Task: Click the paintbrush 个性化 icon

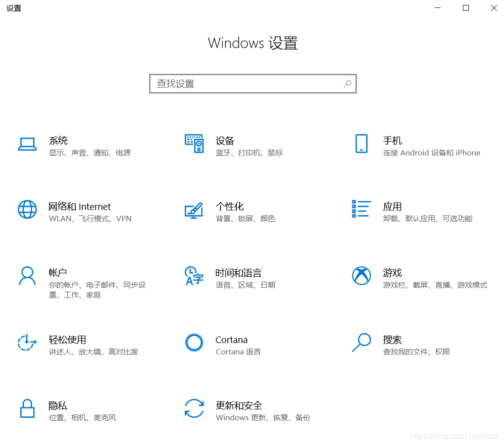Action: (x=194, y=210)
